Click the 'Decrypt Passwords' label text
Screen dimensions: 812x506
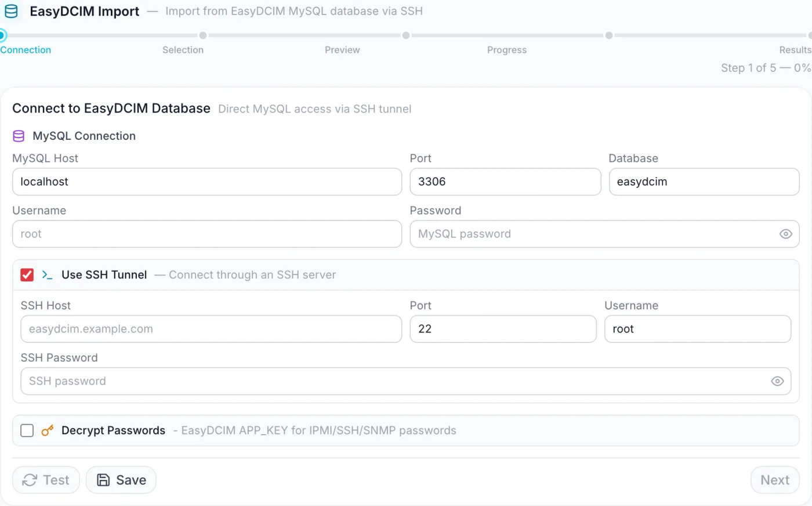pyautogui.click(x=113, y=431)
